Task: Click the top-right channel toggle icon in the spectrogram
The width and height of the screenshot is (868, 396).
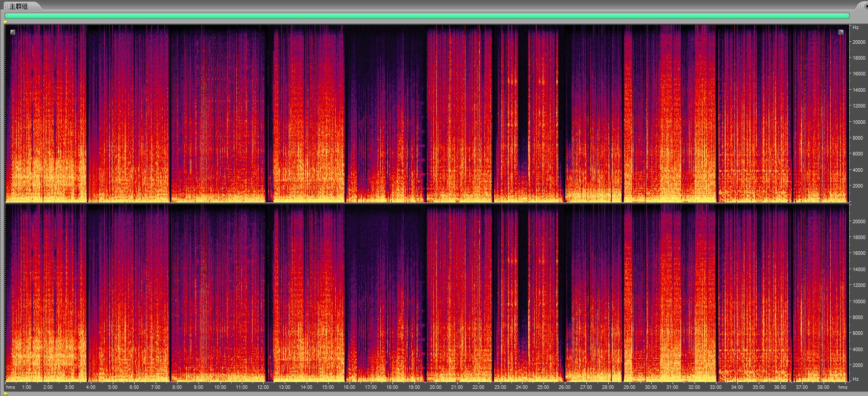Action: (841, 32)
